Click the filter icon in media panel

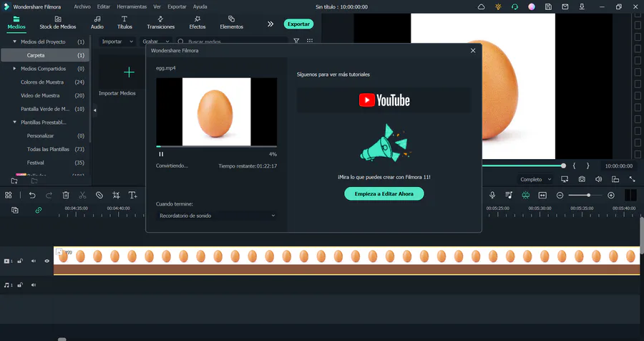click(296, 41)
